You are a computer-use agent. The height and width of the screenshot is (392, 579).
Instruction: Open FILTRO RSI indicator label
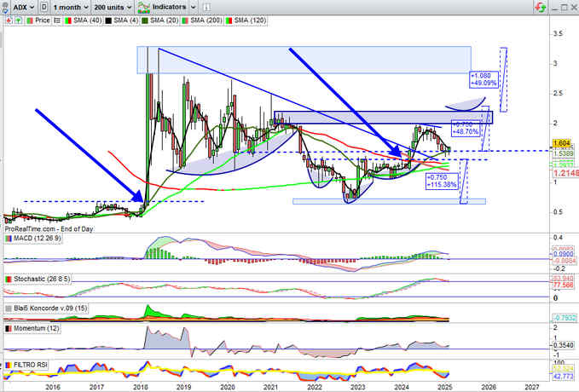point(31,365)
